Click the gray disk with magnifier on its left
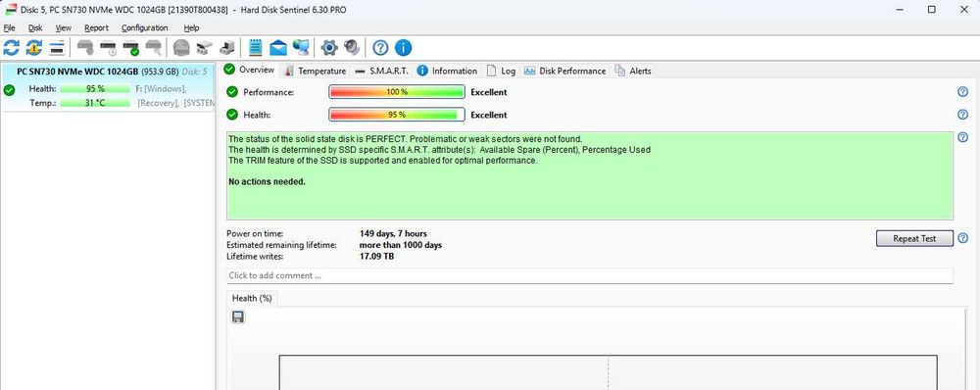Screen dimensions: 980x390 pyautogui.click(x=85, y=47)
